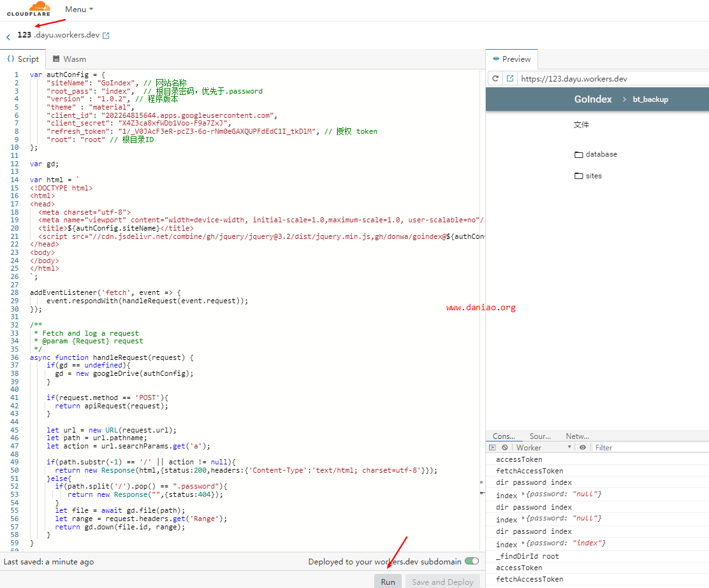This screenshot has height=588, width=709.
Task: Toggle workers.dev subdomain deployment switch
Action: (472, 561)
